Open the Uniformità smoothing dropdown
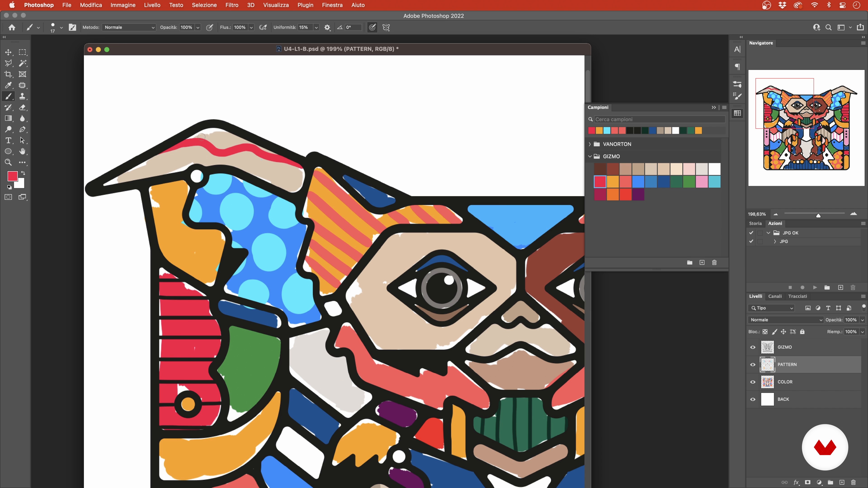868x488 pixels. [x=316, y=28]
